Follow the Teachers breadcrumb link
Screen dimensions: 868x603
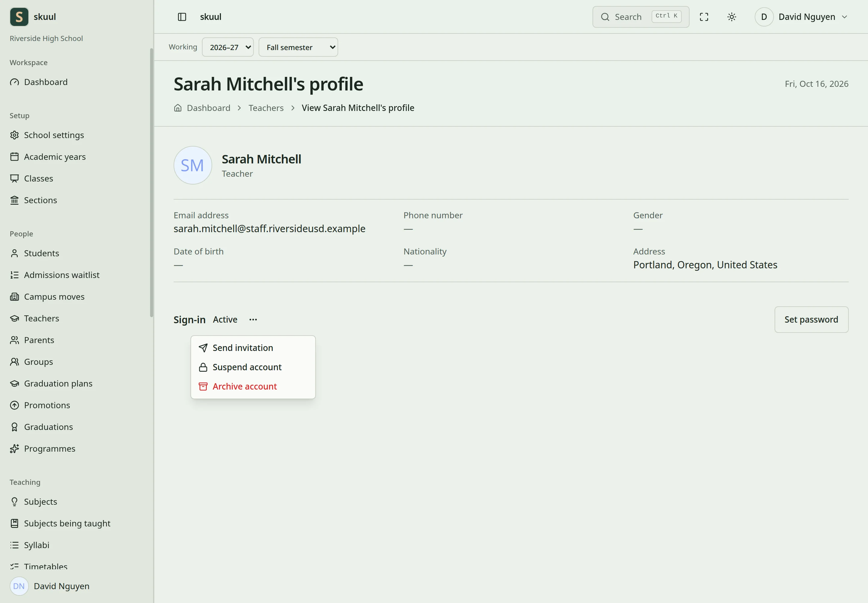point(266,108)
